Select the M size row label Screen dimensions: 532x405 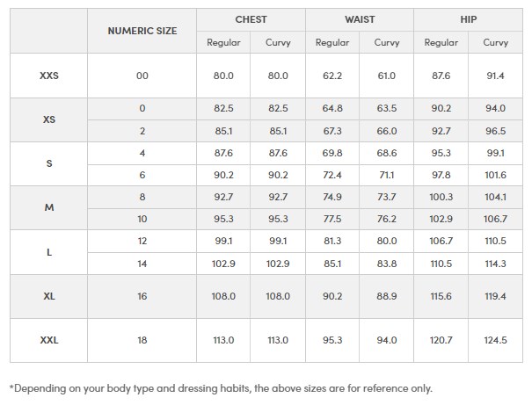click(49, 207)
